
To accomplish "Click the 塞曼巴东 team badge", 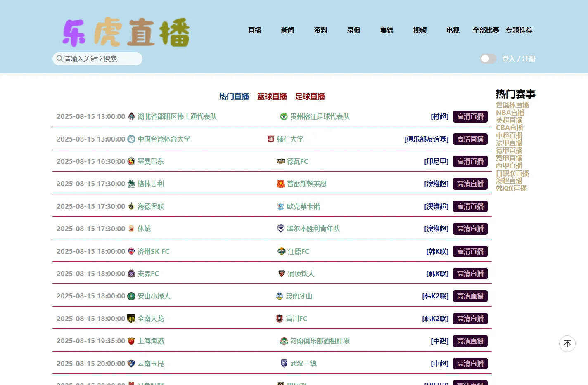I will (x=131, y=161).
